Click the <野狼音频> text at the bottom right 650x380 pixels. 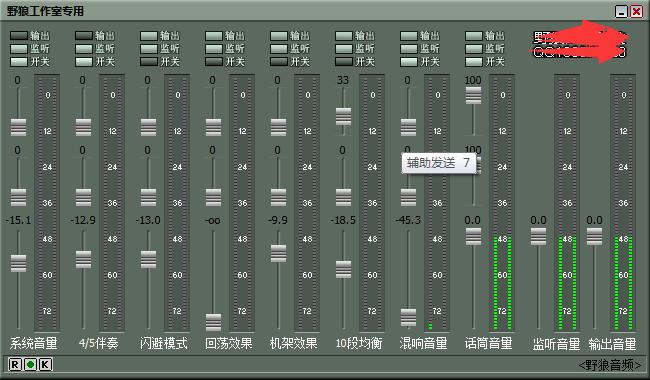tap(610, 365)
